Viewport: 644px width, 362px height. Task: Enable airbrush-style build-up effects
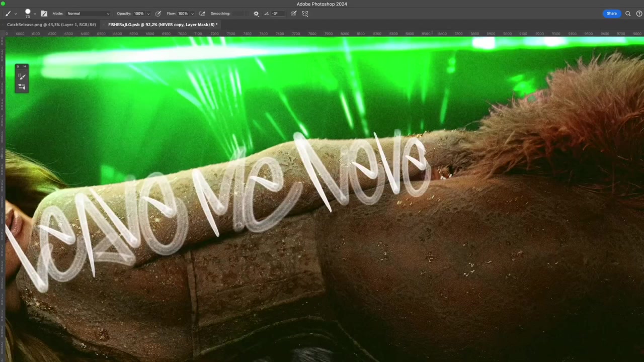point(202,14)
